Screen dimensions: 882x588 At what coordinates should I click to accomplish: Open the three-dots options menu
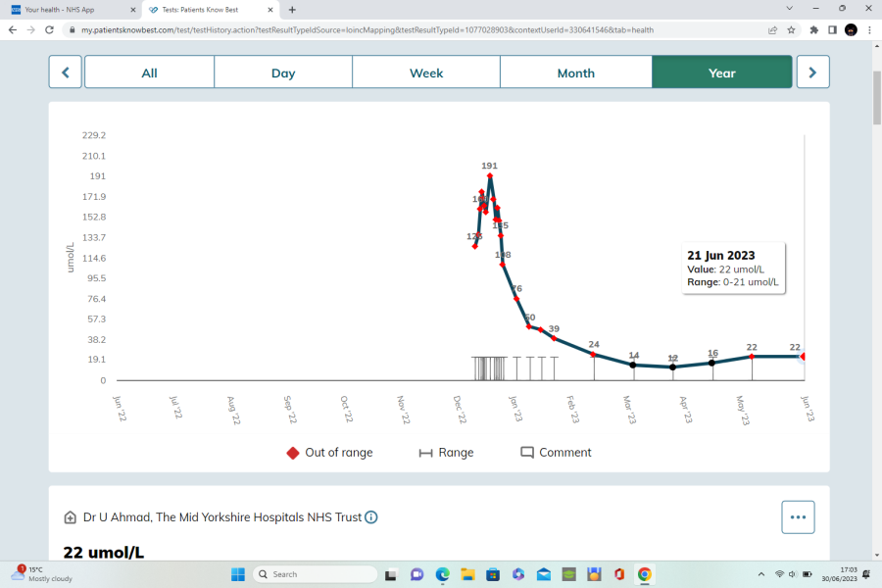(x=798, y=516)
